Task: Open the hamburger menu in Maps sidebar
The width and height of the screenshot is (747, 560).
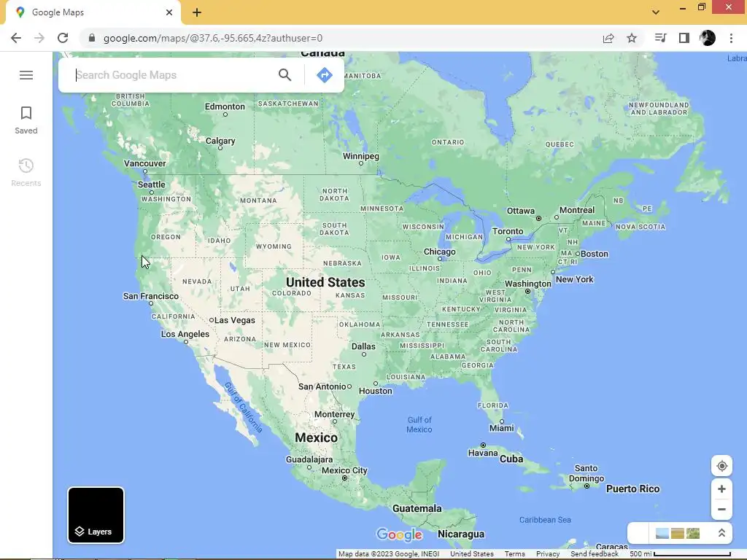Action: (x=26, y=75)
